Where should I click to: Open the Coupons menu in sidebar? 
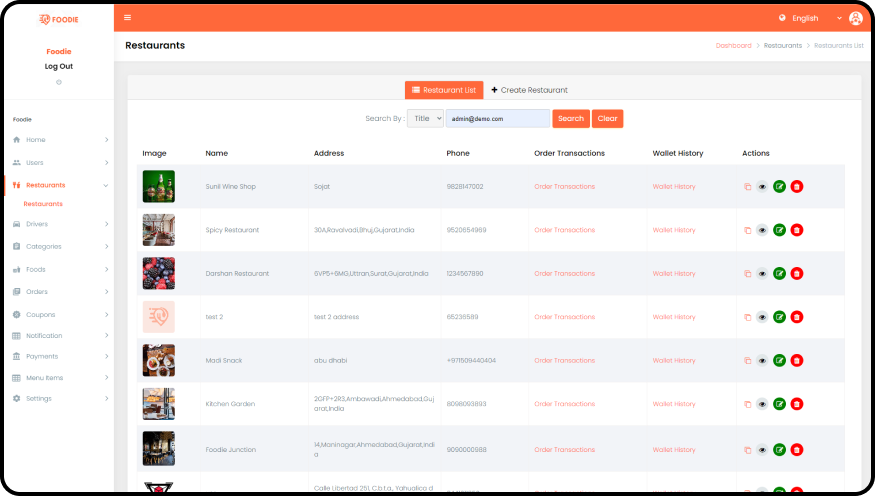[60, 314]
